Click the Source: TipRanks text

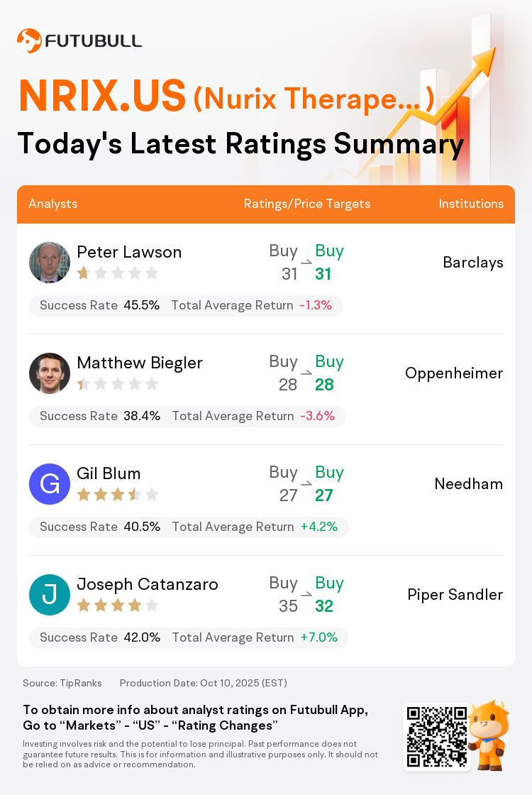[62, 683]
